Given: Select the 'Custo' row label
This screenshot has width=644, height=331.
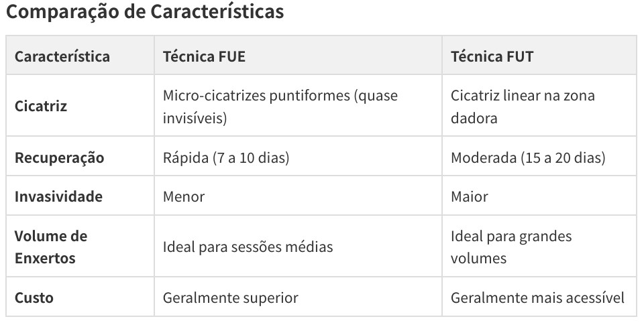Looking at the screenshot, I should (34, 297).
